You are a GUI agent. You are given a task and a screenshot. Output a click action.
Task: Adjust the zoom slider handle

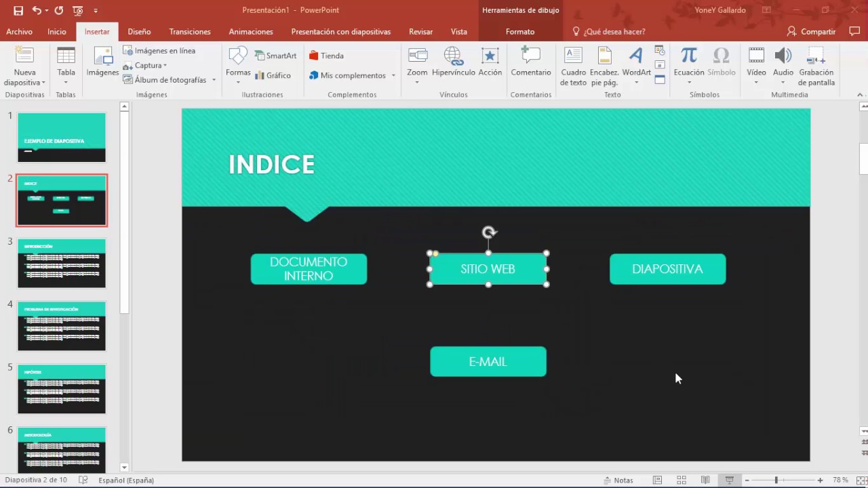coord(776,480)
